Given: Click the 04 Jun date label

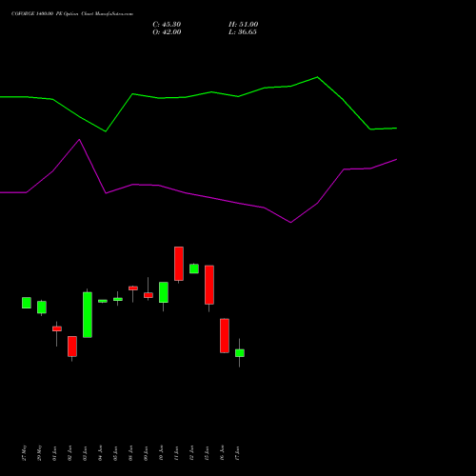Looking at the screenshot, I should [x=101, y=453].
